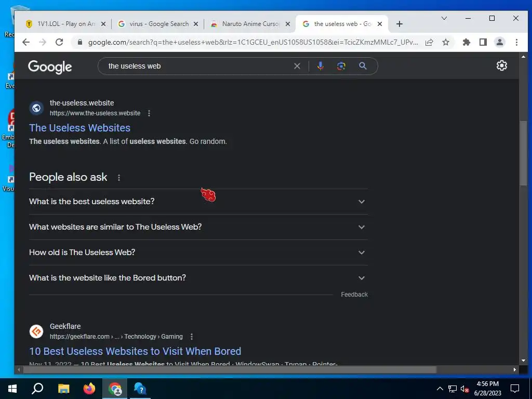
Task: Click the browser address bar URL
Action: pyautogui.click(x=253, y=42)
